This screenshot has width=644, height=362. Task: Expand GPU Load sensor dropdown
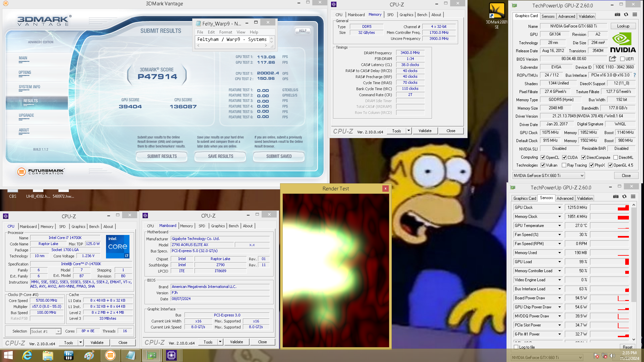pos(559,262)
